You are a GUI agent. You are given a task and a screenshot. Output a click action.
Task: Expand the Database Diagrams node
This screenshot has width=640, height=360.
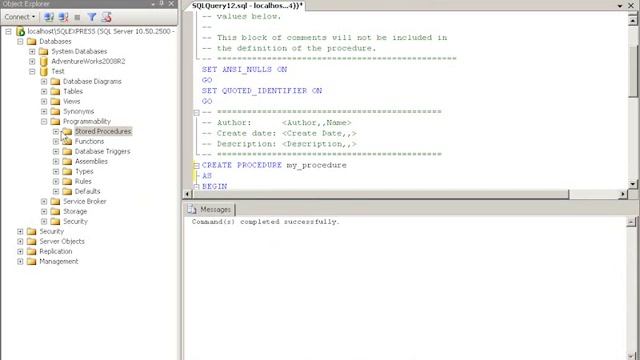[44, 81]
